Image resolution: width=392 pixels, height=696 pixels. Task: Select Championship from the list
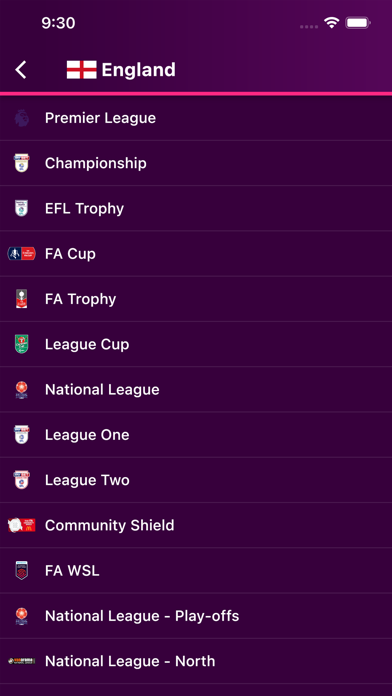click(196, 163)
